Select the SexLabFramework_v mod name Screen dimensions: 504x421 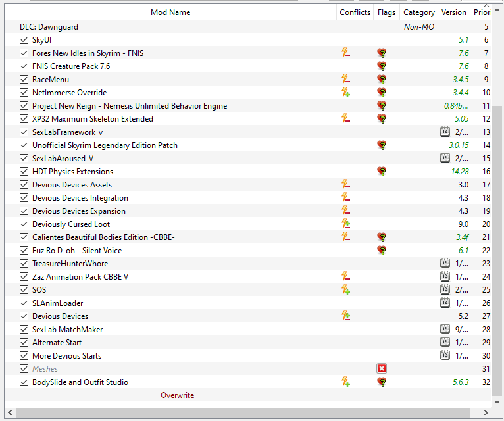pyautogui.click(x=67, y=132)
